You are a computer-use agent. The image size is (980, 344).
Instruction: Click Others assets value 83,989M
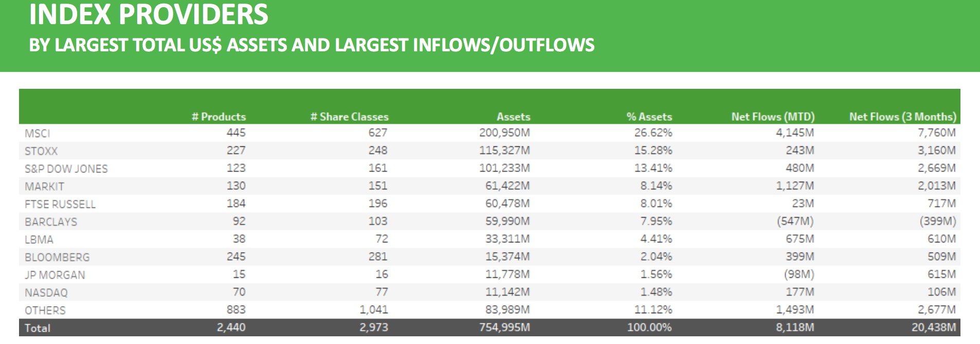coord(507,310)
